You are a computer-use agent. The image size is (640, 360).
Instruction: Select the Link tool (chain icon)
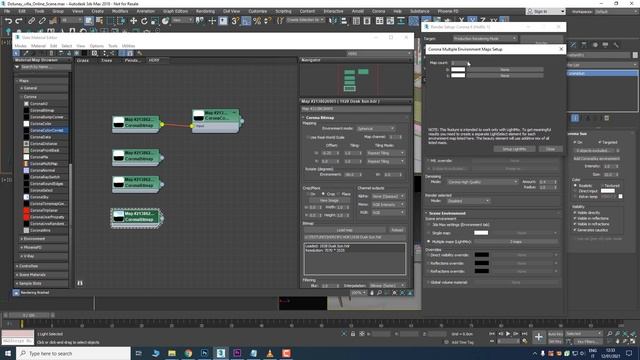(31, 21)
